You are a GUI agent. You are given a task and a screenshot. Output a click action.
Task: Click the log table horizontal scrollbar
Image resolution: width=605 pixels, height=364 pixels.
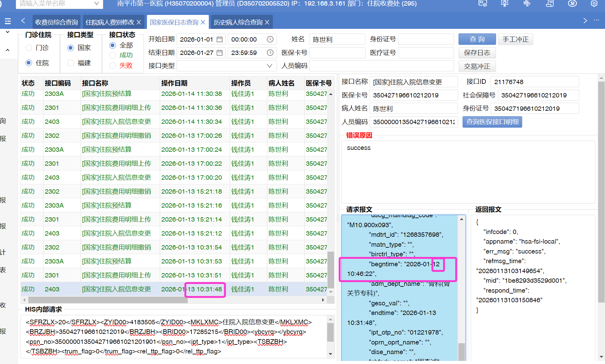(108, 300)
